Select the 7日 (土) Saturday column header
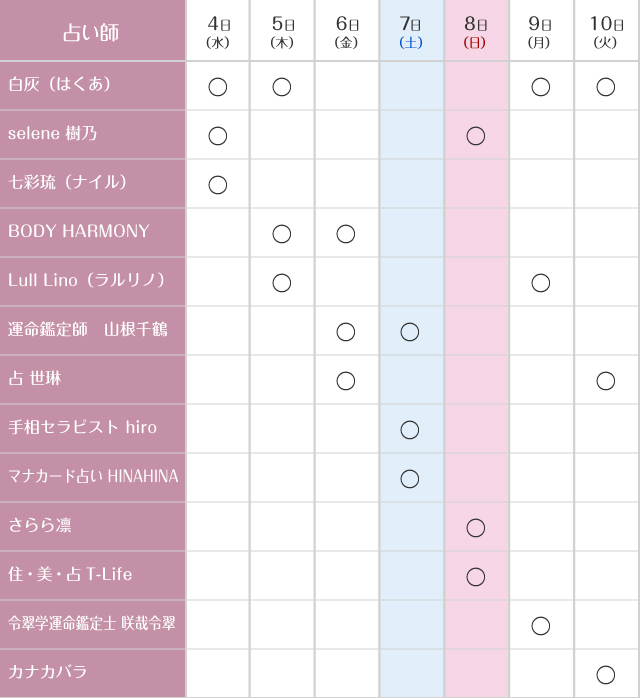The height and width of the screenshot is (698, 640). 411,32
